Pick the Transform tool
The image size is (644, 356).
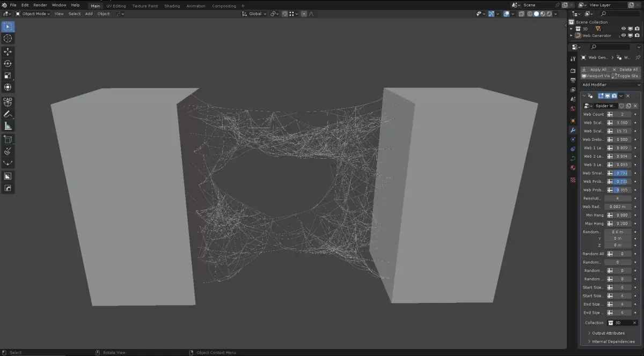(8, 87)
